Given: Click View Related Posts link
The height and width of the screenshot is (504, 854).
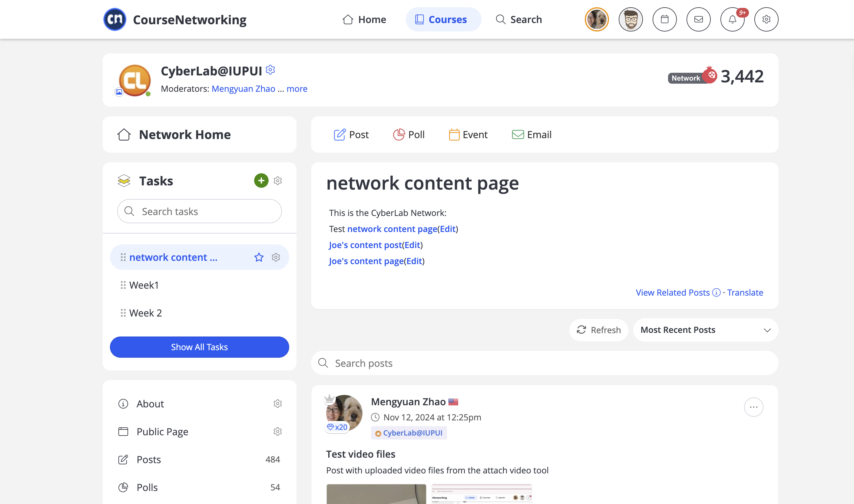Looking at the screenshot, I should tap(673, 292).
